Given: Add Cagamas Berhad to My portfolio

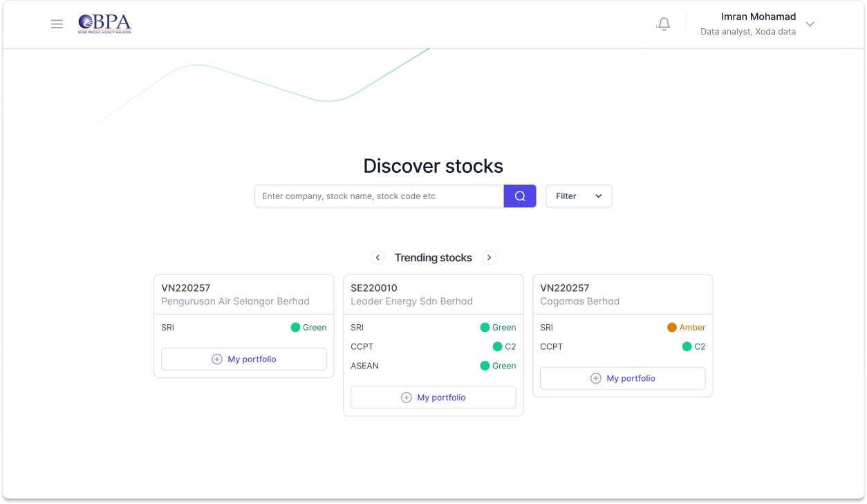Looking at the screenshot, I should point(630,378).
